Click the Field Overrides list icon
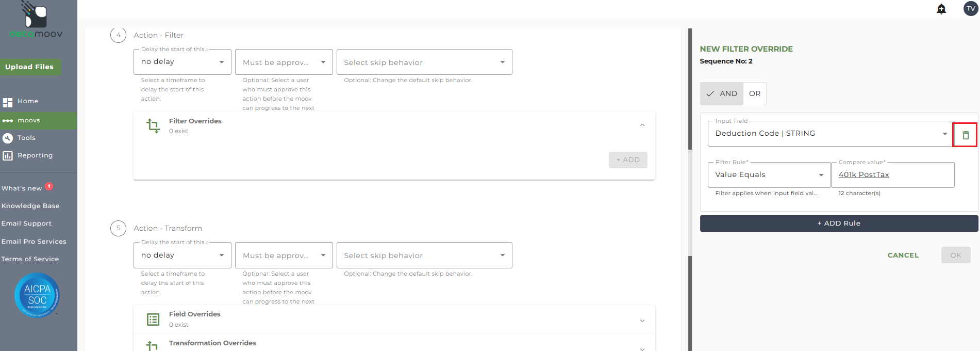 pos(153,320)
